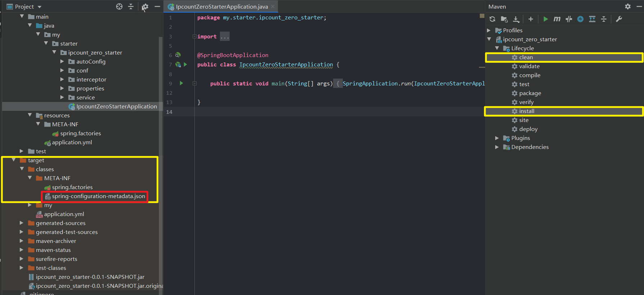Collapse the ipcount_zero_starter Maven module
The image size is (644, 295).
pos(489,39)
